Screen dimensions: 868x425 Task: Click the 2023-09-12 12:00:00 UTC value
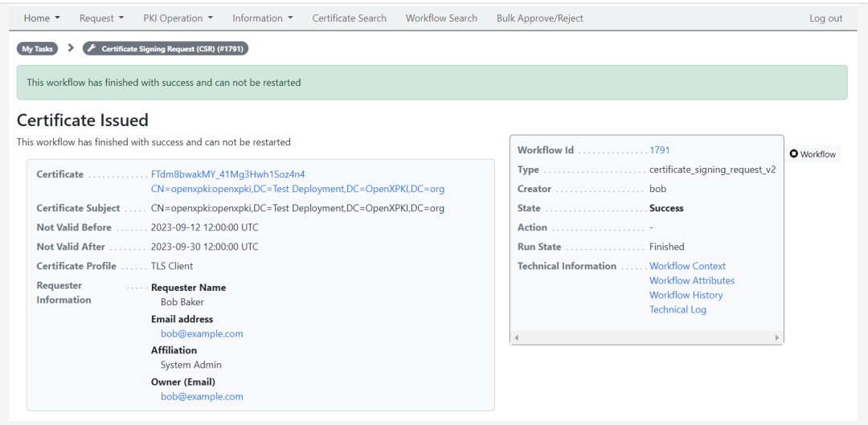pyautogui.click(x=205, y=227)
